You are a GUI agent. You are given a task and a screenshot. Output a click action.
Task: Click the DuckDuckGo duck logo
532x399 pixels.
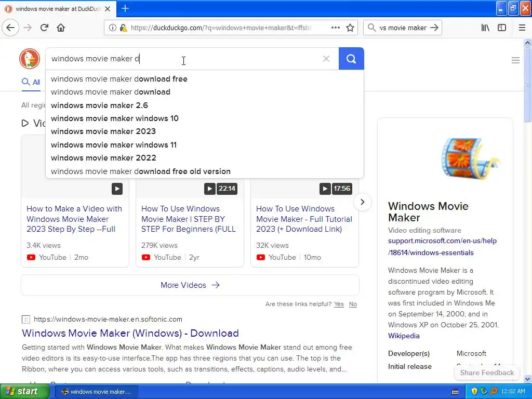click(x=30, y=58)
